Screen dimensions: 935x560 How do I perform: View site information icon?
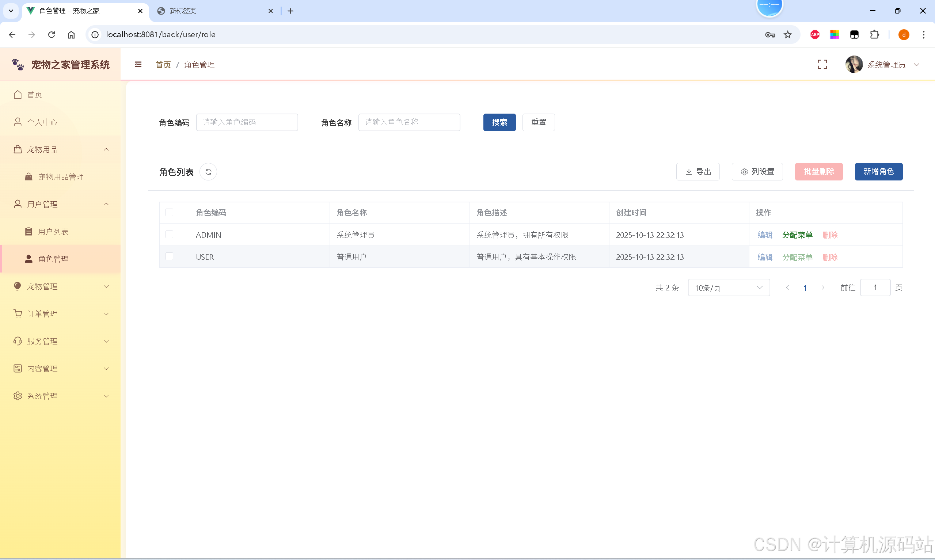[95, 35]
